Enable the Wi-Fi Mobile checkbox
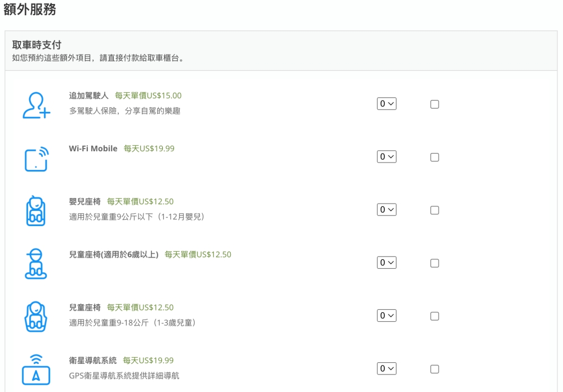 pos(435,157)
